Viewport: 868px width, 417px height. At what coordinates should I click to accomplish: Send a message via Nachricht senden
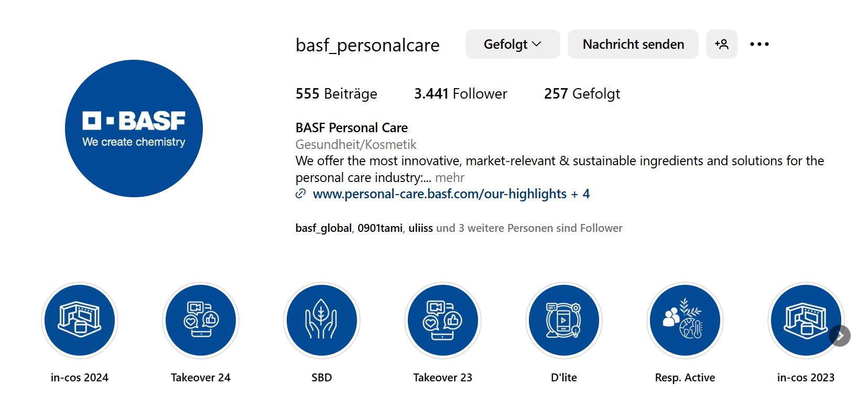click(x=633, y=44)
